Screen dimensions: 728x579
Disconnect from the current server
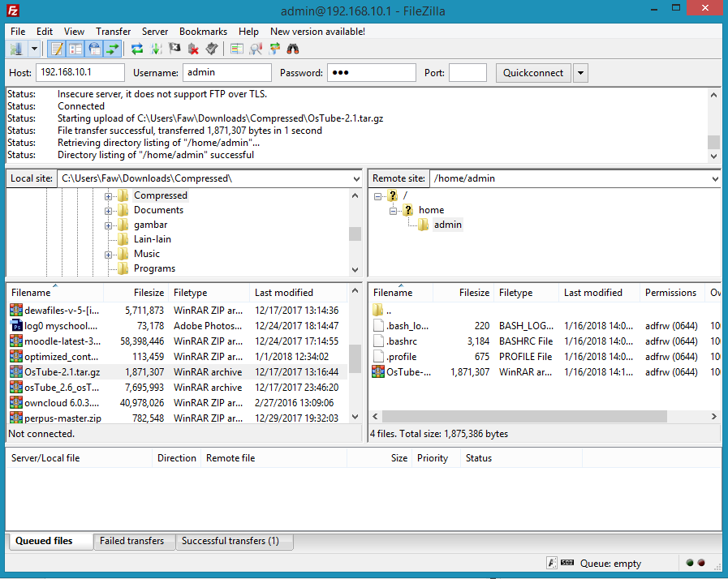193,49
